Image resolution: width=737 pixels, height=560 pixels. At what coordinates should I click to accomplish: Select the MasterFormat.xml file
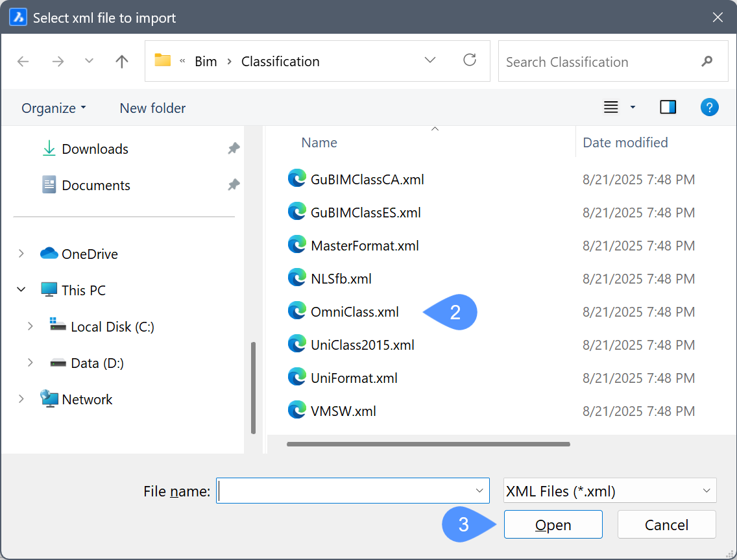tap(364, 246)
